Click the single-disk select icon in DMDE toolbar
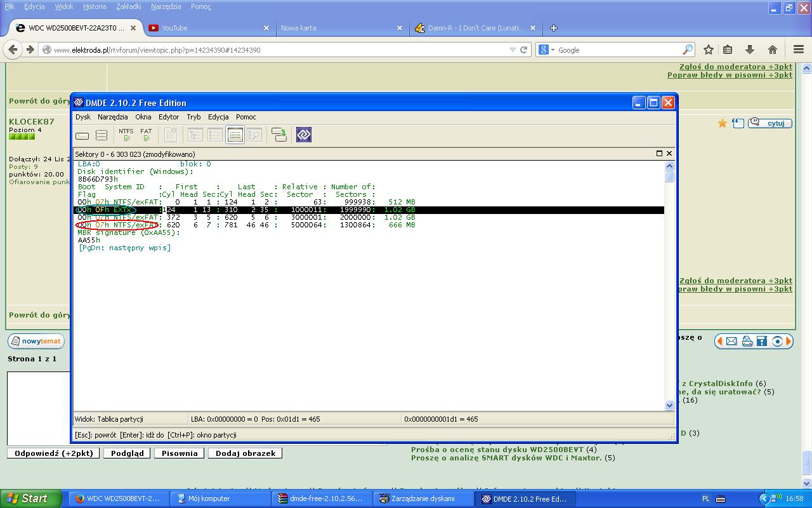Viewport: 812px width, 508px height. 82,135
